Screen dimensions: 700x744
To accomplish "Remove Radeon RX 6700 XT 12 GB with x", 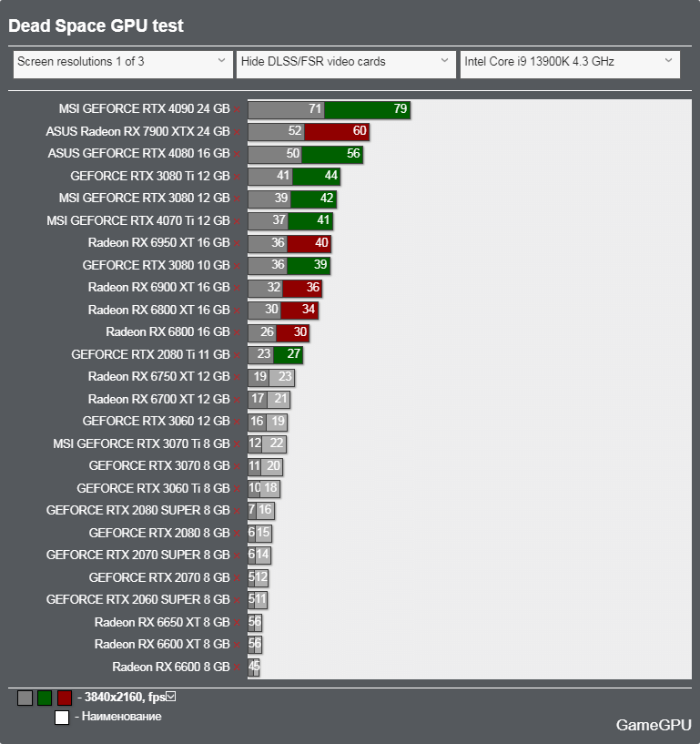I will coord(237,400).
